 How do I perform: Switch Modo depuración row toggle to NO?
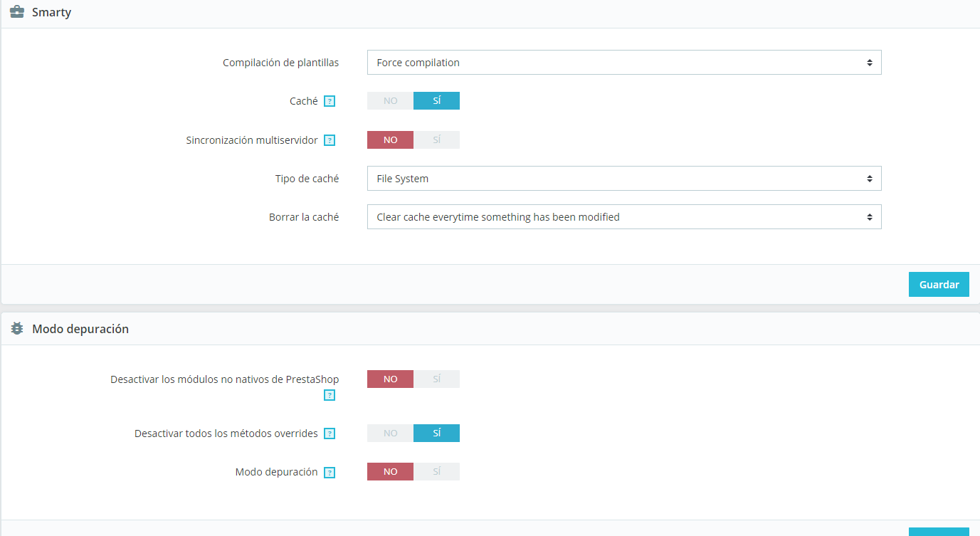tap(390, 471)
